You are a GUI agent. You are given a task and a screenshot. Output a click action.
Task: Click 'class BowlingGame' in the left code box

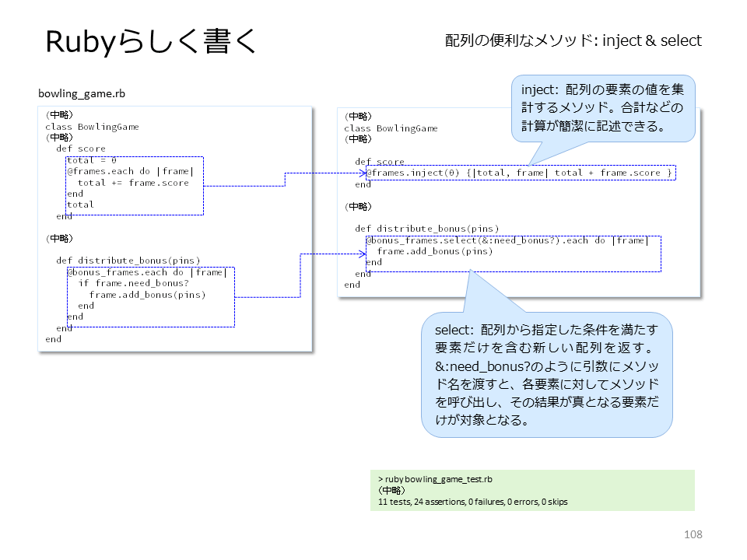click(92, 127)
